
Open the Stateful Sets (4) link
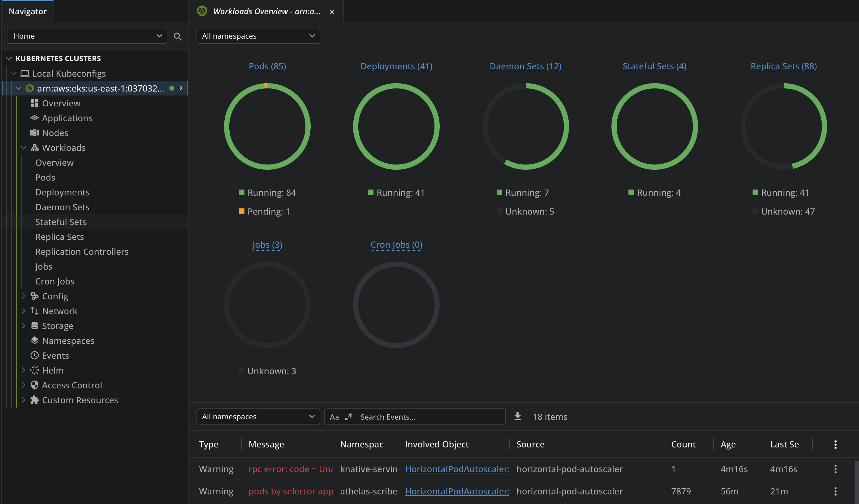click(x=654, y=66)
